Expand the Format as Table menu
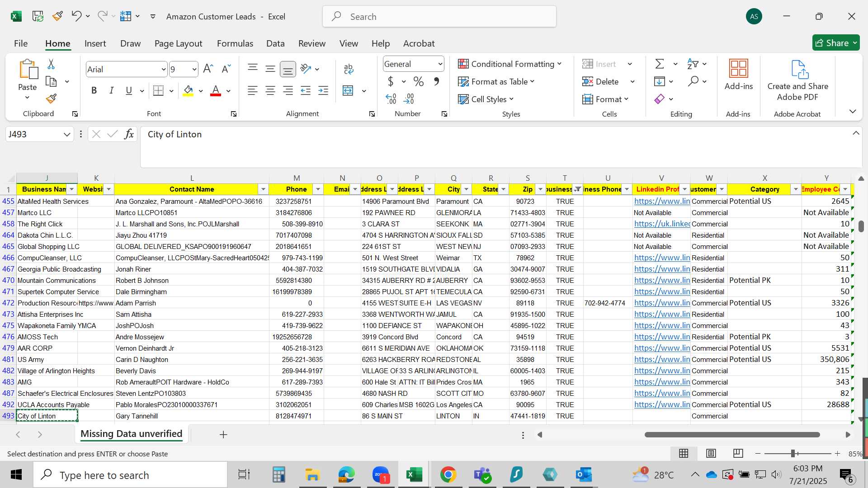 [496, 81]
